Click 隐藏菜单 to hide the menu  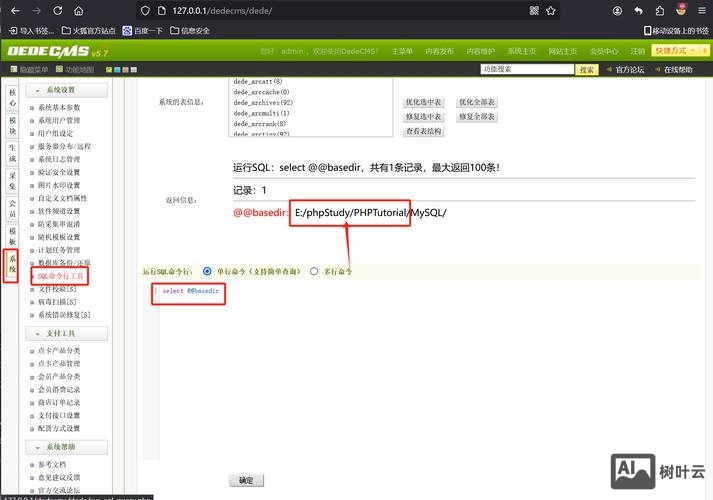[x=29, y=70]
